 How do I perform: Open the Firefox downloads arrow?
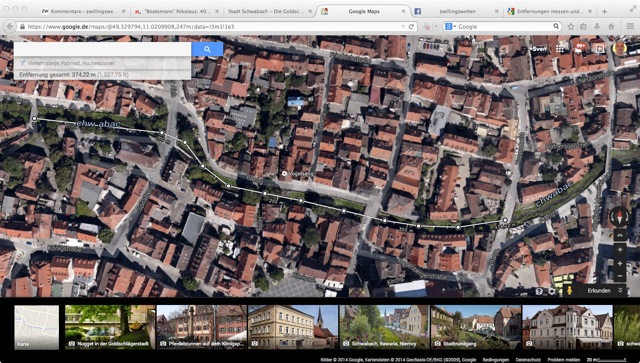coord(597,27)
